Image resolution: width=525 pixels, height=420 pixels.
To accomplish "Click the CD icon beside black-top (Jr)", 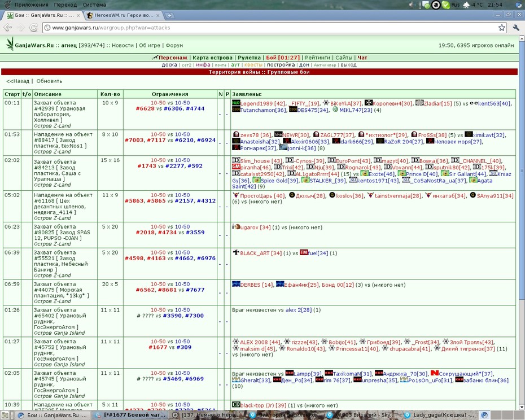I will click(x=236, y=405).
